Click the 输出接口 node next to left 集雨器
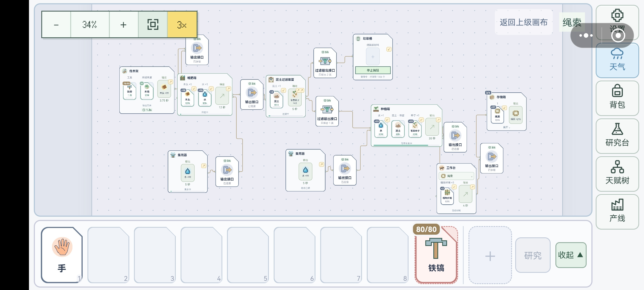The image size is (644, 290). click(x=227, y=172)
